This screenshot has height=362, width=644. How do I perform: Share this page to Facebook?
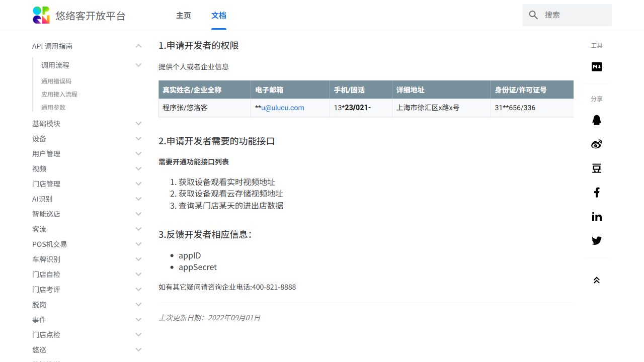[597, 193]
